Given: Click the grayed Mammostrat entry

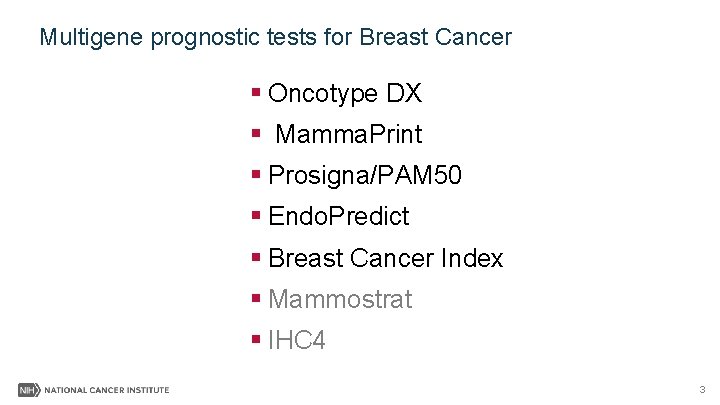Looking at the screenshot, I should 340,299.
